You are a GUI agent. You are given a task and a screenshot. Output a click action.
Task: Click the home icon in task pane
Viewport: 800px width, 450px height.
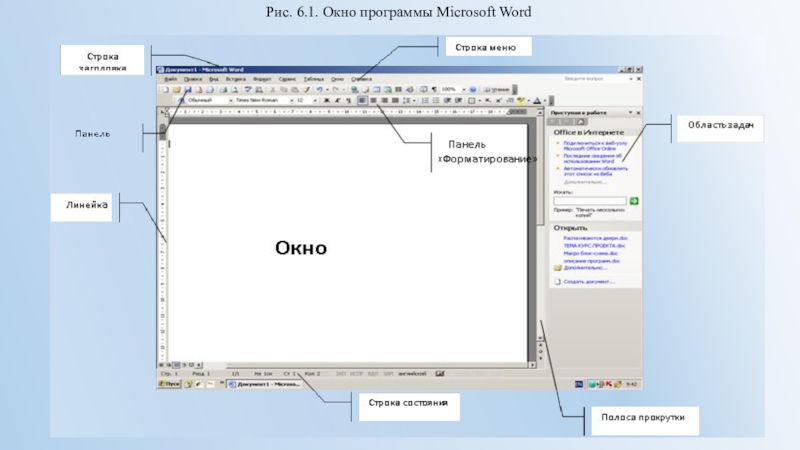(x=580, y=121)
